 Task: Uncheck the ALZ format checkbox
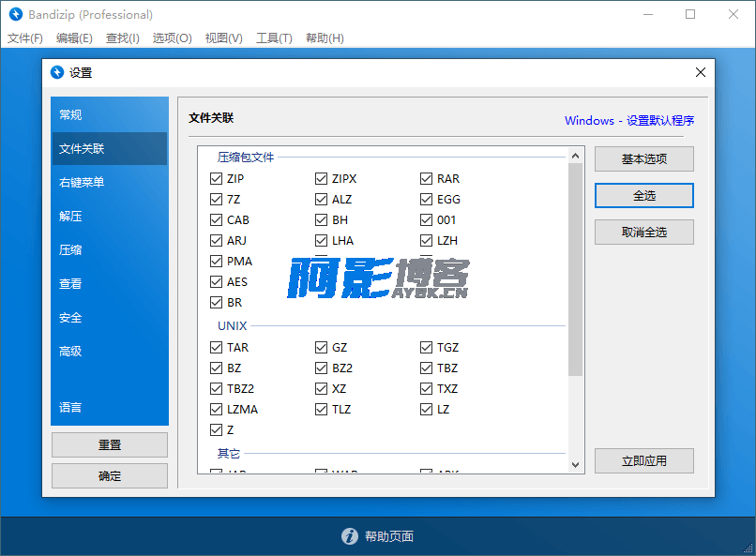[x=321, y=199]
